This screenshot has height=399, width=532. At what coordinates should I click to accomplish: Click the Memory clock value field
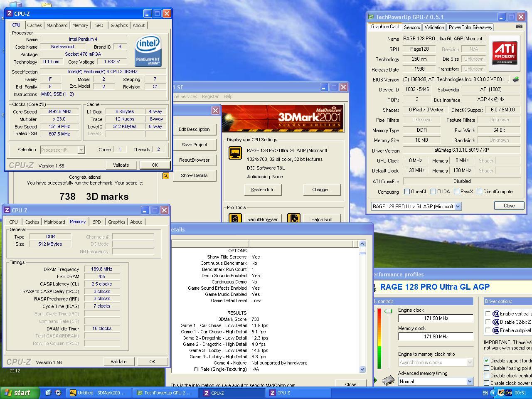pyautogui.click(x=436, y=337)
